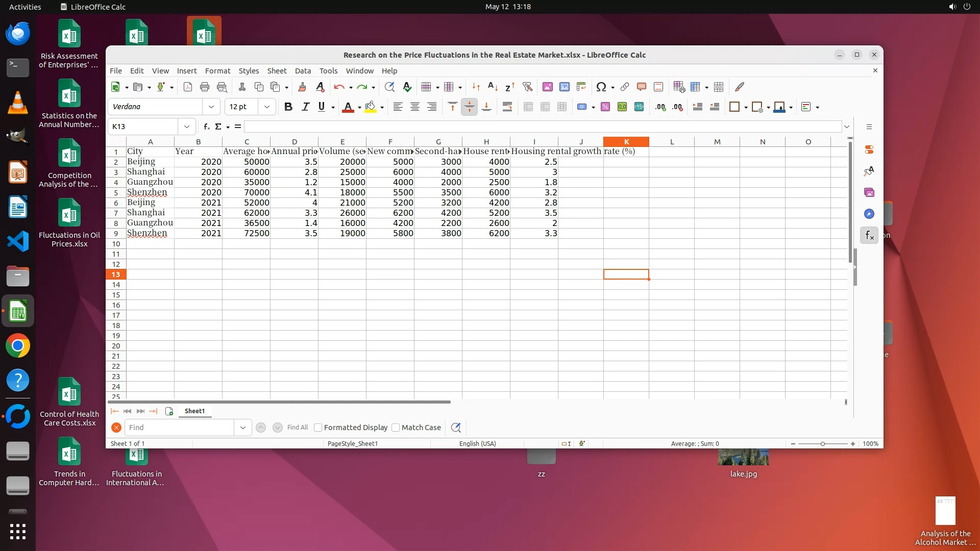Click into the Find text field

(180, 428)
